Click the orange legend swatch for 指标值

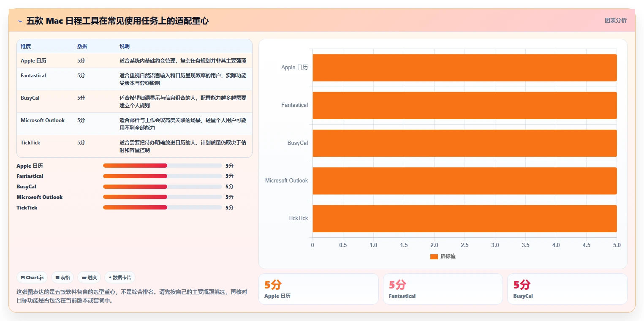point(434,256)
